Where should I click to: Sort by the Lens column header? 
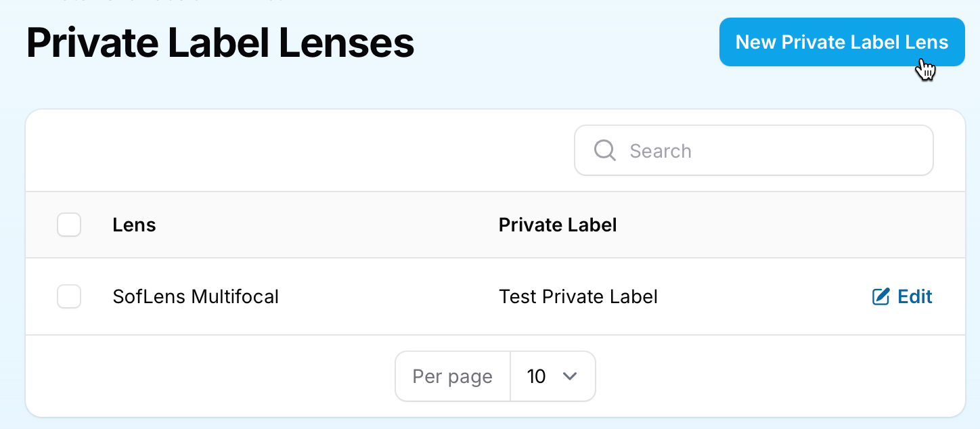[134, 225]
